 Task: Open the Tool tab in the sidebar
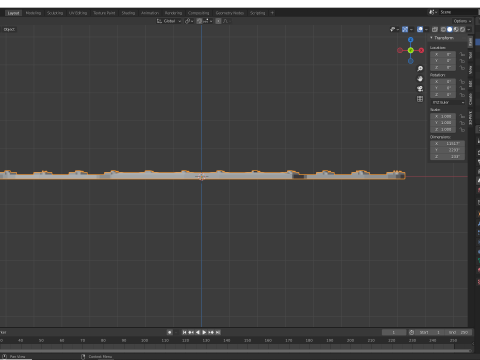(470, 55)
